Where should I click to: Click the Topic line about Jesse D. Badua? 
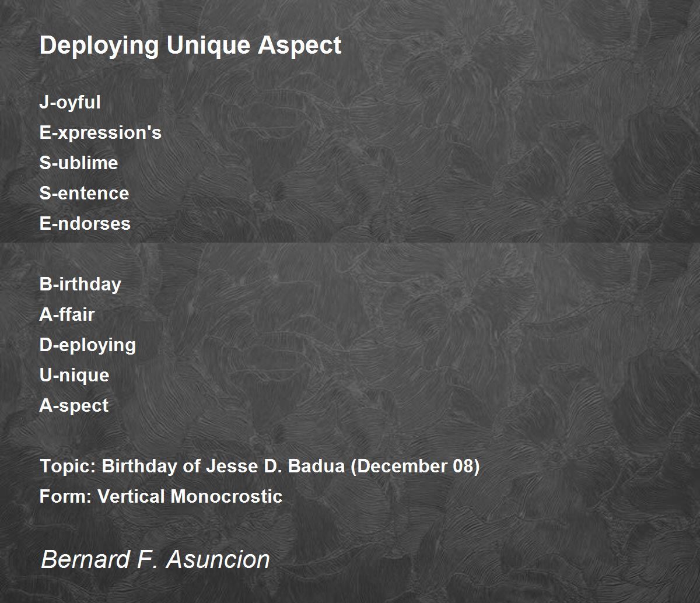tap(260, 467)
